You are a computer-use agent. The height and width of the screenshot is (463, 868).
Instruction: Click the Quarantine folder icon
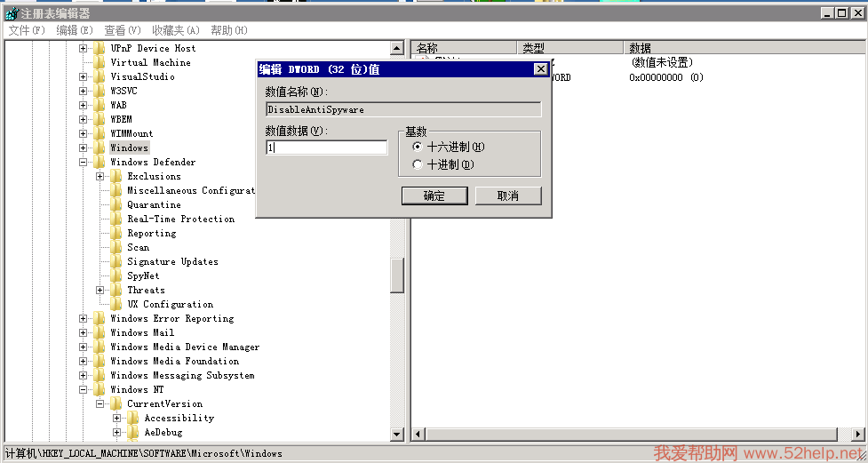tap(116, 205)
